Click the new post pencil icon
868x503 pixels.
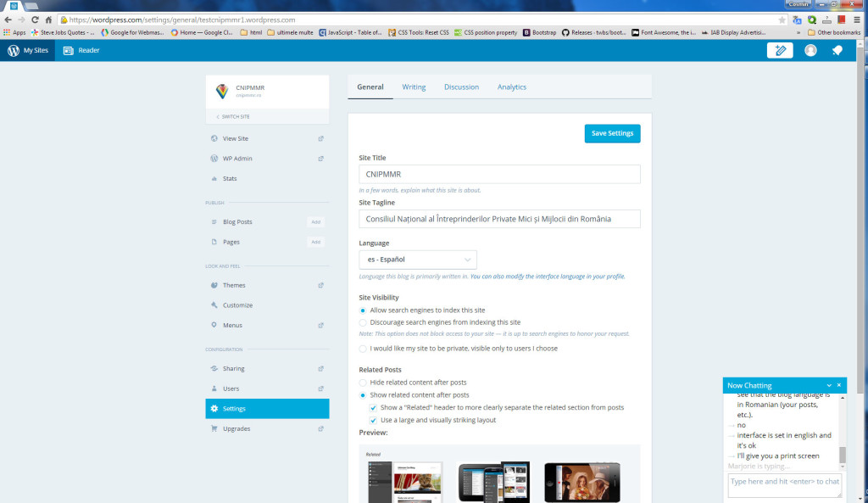point(779,50)
